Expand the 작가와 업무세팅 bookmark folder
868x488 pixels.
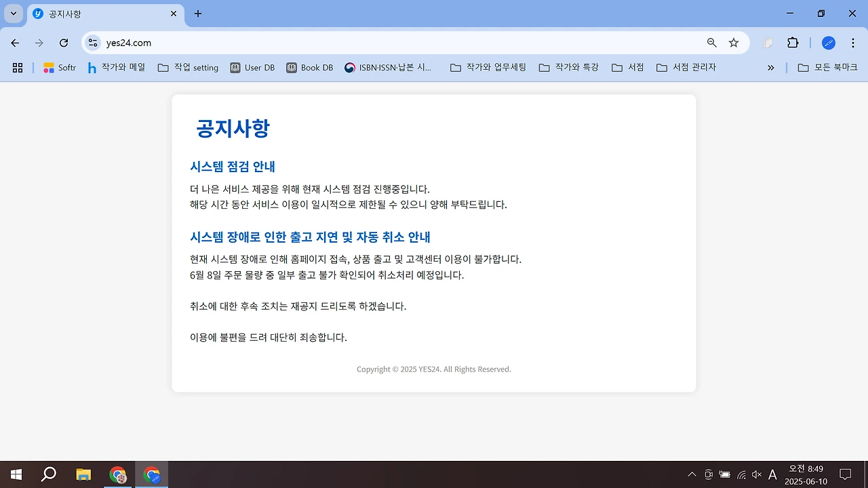pos(488,68)
